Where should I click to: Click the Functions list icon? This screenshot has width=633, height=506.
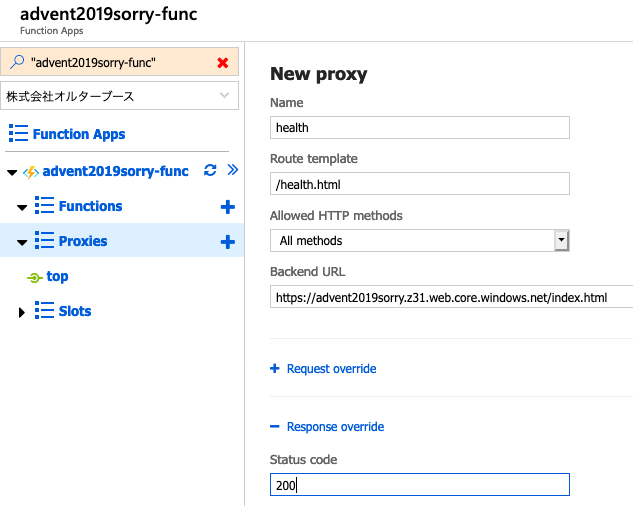(x=44, y=205)
